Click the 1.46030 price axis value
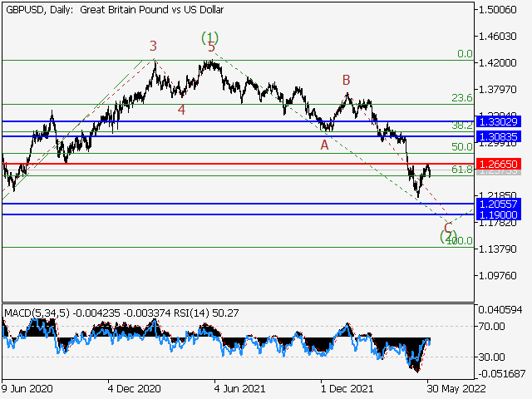 tap(497, 36)
